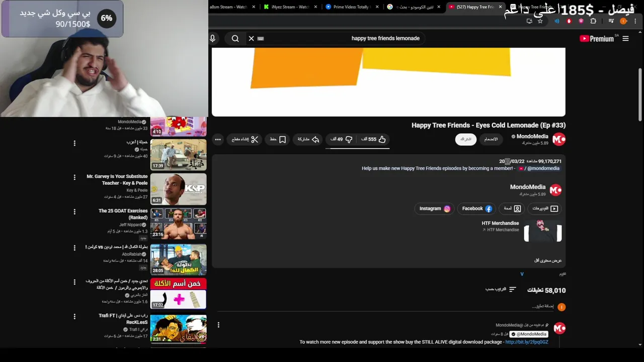
Task: Open the media controls icon in browser toolbar
Action: click(611, 21)
